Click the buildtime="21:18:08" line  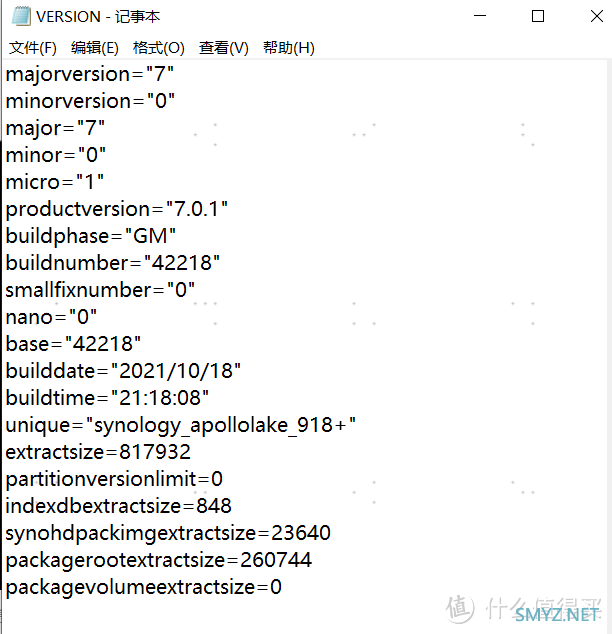(107, 398)
